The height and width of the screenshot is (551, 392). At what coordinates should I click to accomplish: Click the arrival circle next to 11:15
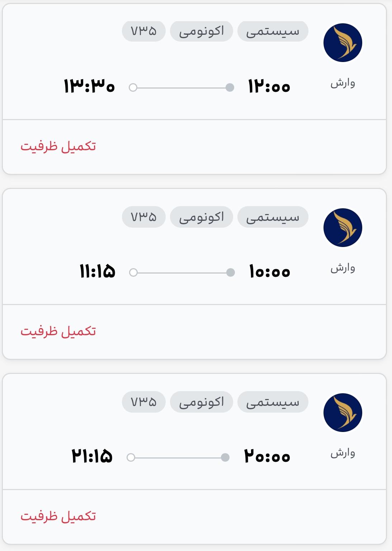[x=133, y=272]
